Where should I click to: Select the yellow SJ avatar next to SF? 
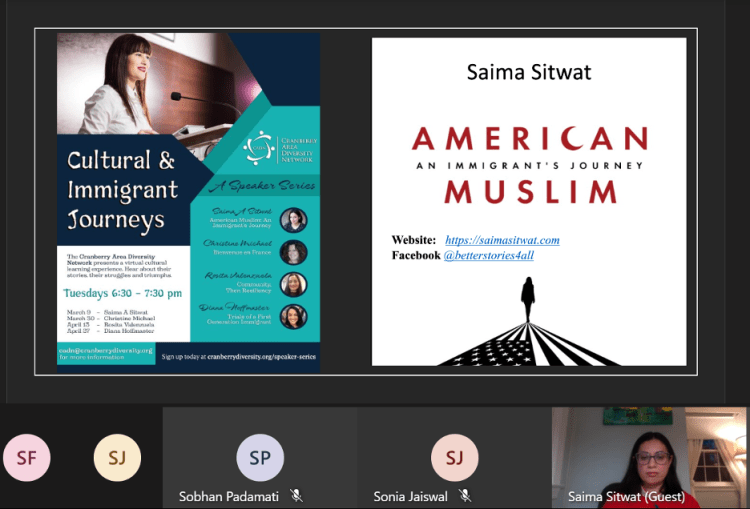[x=117, y=458]
